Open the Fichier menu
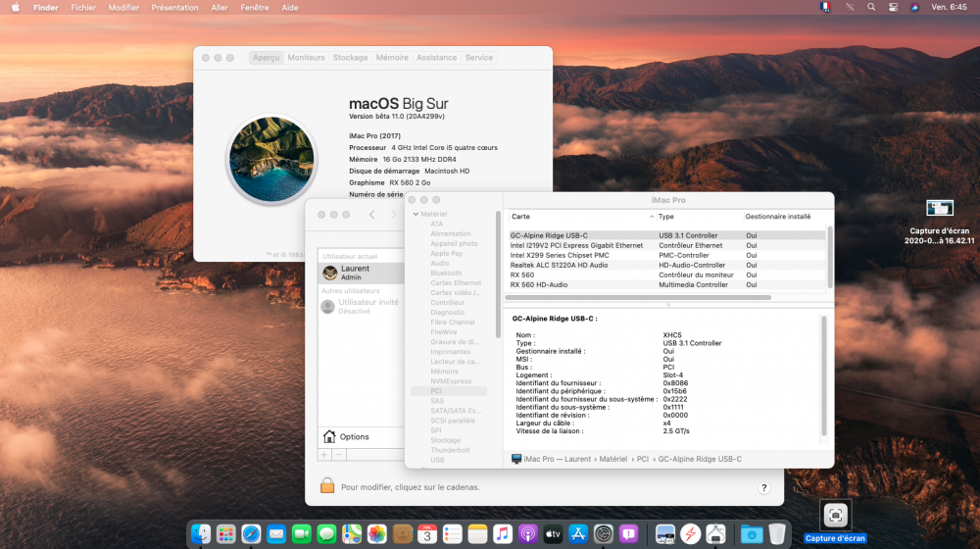The width and height of the screenshot is (980, 549). (x=83, y=8)
